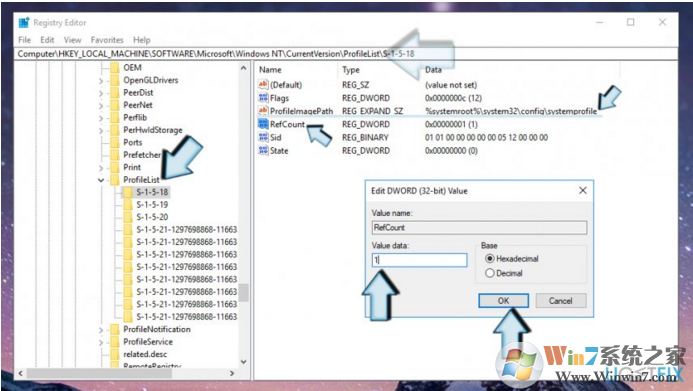Open the Edit menu
Screen dimensions: 693x391
pyautogui.click(x=47, y=40)
